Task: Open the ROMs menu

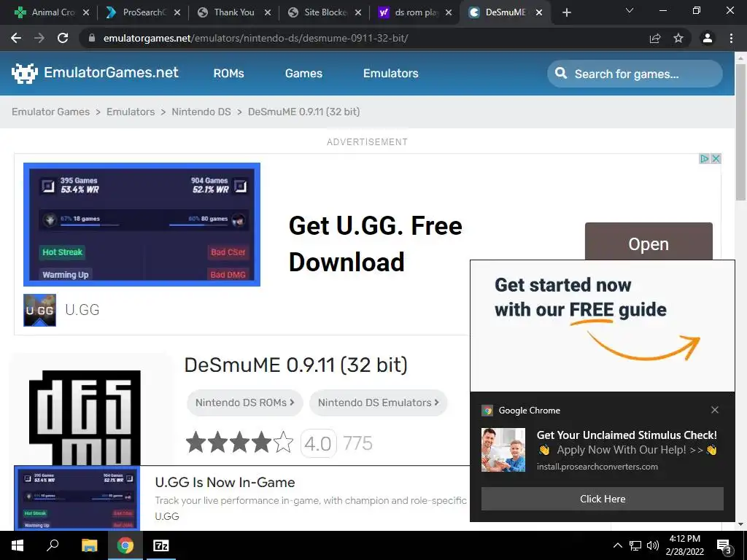Action: [x=228, y=74]
